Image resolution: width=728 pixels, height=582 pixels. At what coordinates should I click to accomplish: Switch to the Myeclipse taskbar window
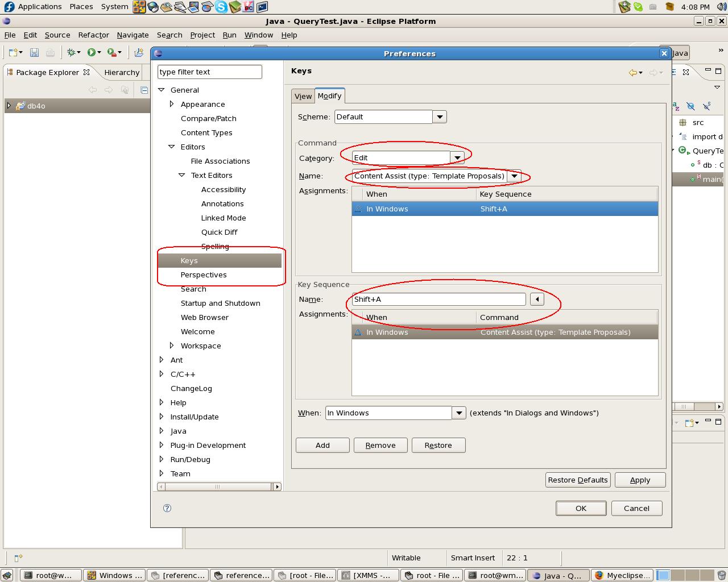click(622, 575)
